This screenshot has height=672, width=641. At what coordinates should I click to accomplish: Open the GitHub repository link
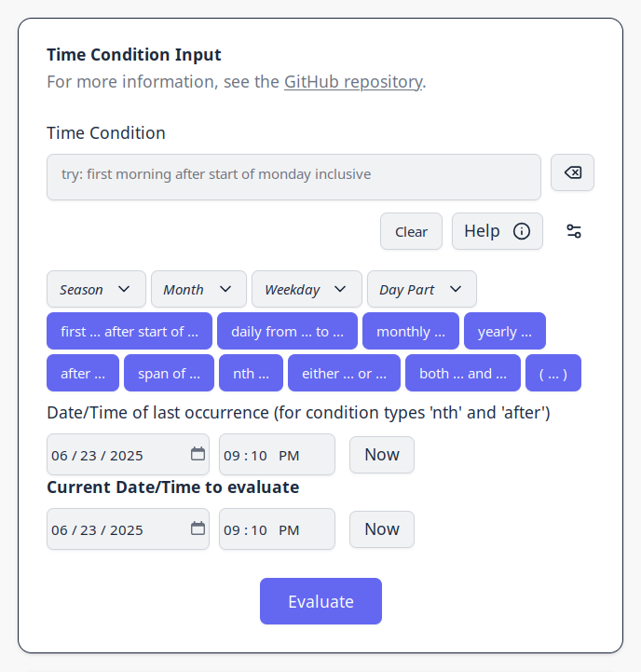tap(353, 82)
